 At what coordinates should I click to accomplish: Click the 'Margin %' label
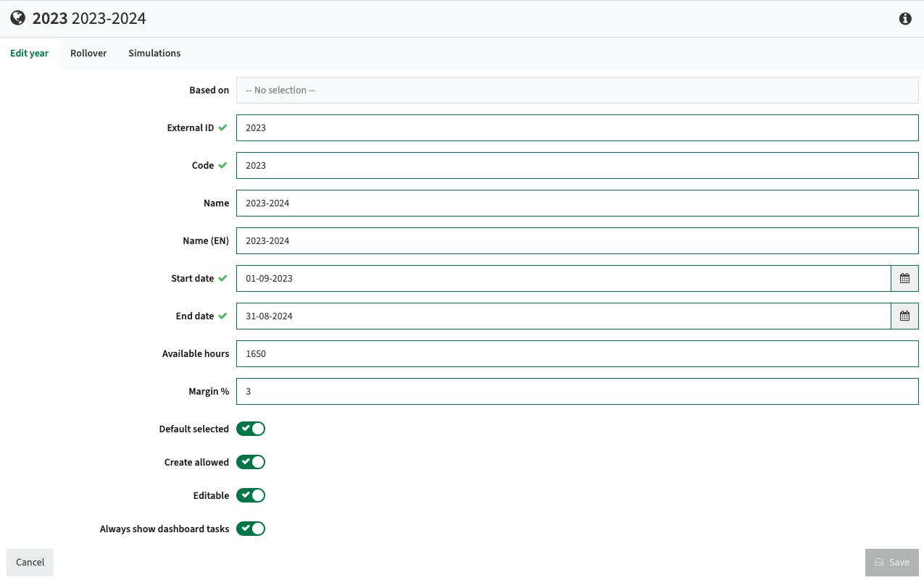pyautogui.click(x=209, y=391)
